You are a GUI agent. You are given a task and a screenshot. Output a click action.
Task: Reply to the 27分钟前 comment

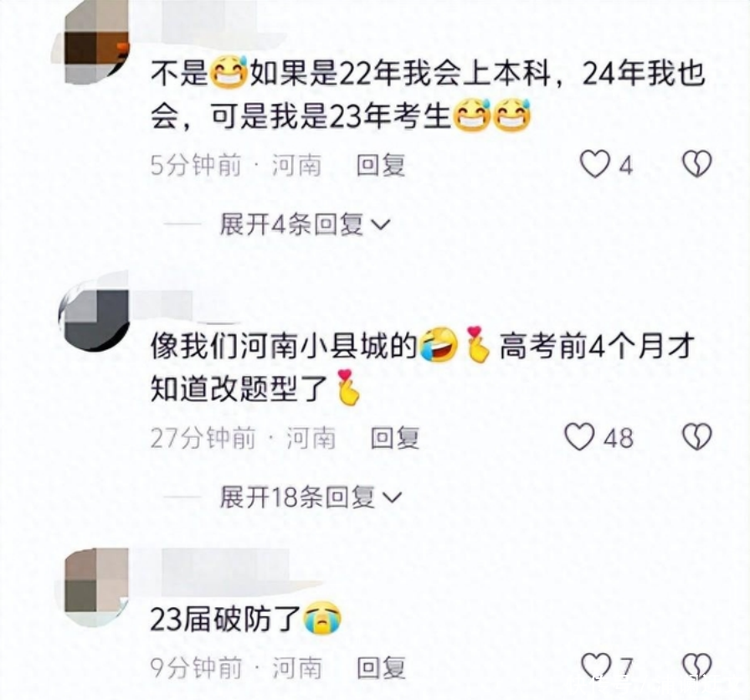(x=395, y=438)
